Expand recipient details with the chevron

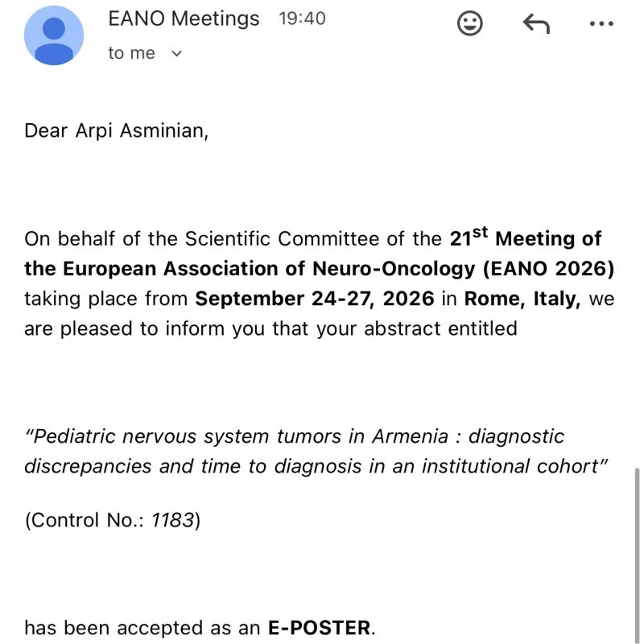point(176,53)
